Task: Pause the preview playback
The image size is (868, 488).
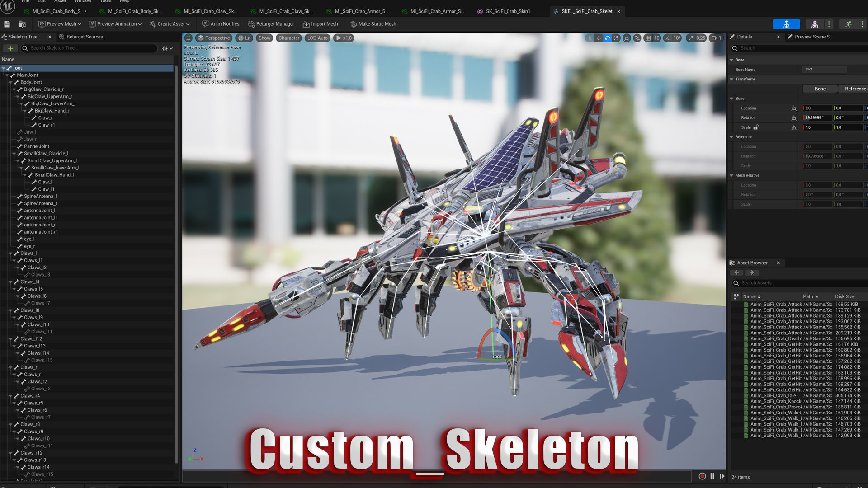Action: [x=712, y=476]
